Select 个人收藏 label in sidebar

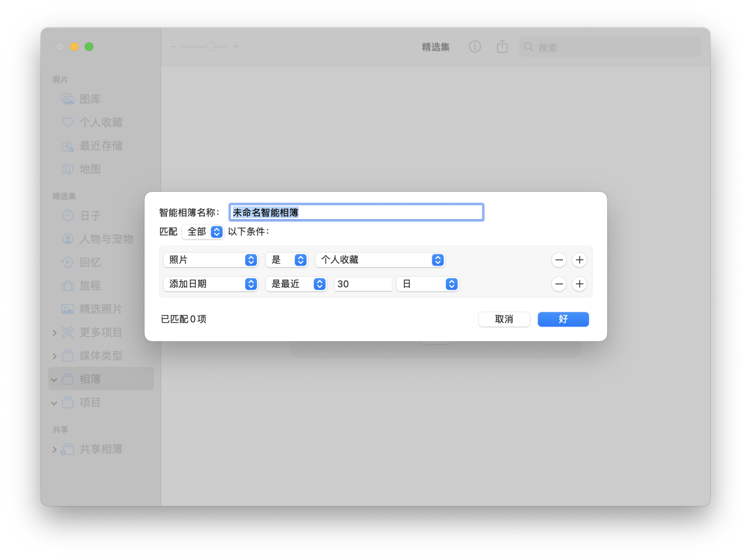pos(101,122)
